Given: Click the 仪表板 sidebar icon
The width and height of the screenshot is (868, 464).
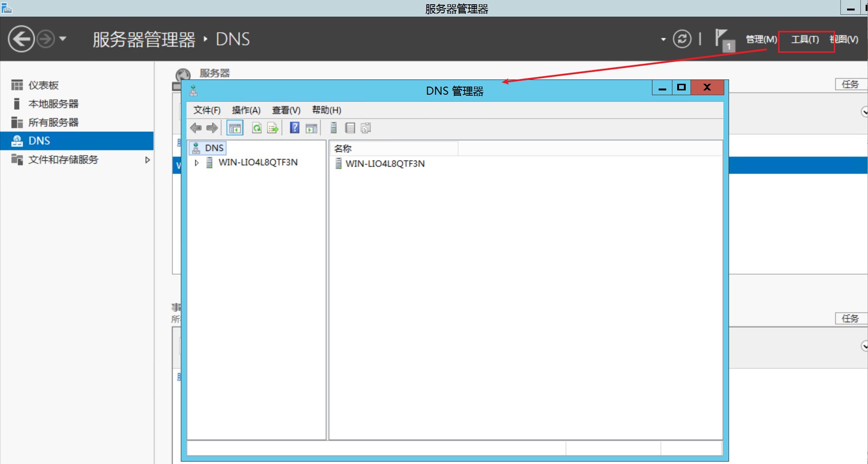Looking at the screenshot, I should (17, 85).
